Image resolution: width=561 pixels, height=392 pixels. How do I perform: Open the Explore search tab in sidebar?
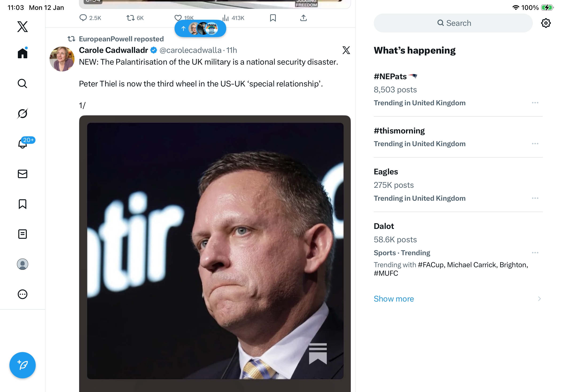click(x=23, y=83)
